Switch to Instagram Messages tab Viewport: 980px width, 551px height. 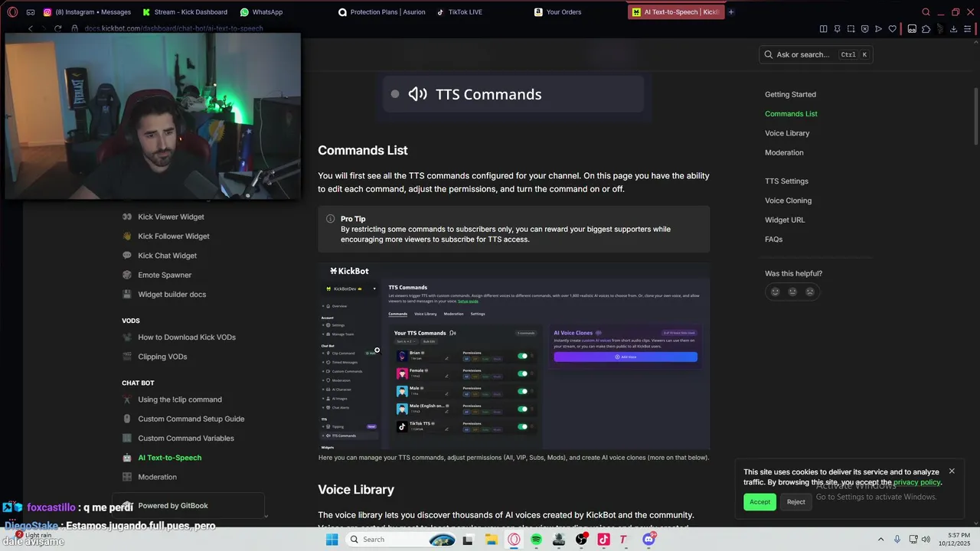[x=87, y=12]
